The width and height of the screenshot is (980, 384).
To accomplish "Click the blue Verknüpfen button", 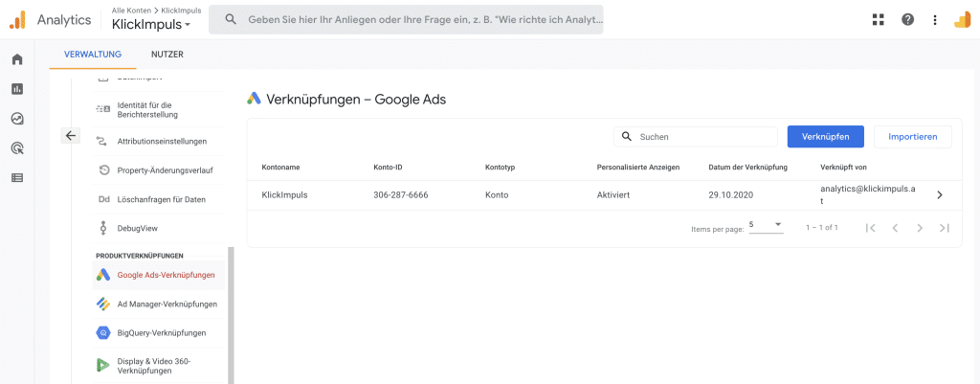I will click(826, 136).
